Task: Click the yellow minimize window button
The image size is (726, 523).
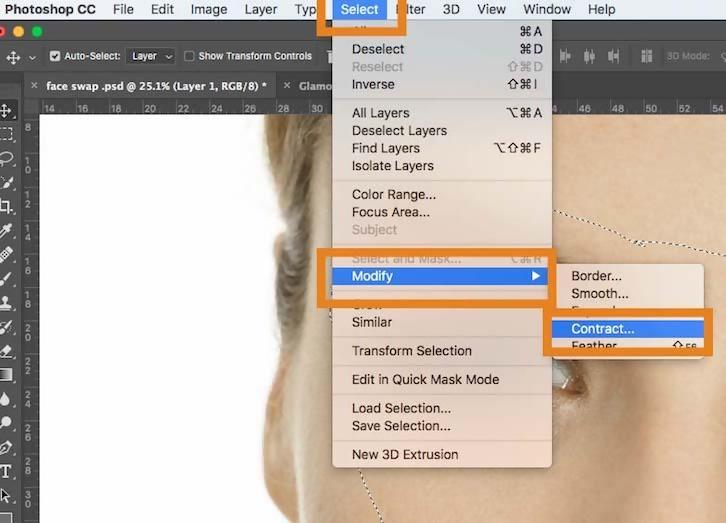Action: coord(19,31)
